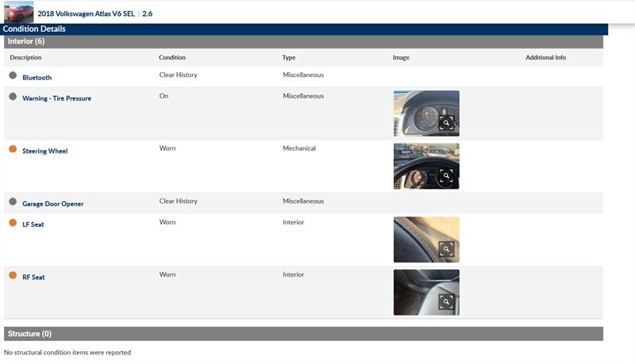Image resolution: width=635 pixels, height=364 pixels.
Task: Click 'Worn' in the LF Seat row
Action: 167,222
